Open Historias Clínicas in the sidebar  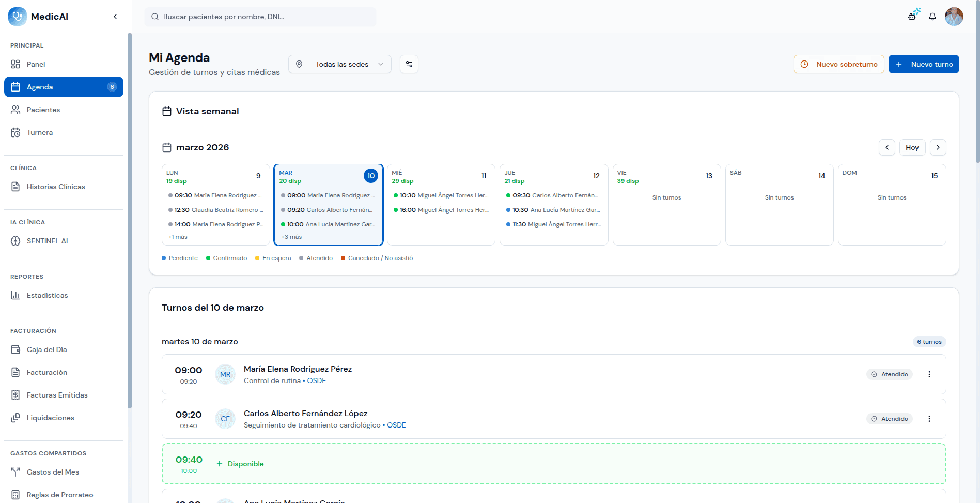click(56, 187)
